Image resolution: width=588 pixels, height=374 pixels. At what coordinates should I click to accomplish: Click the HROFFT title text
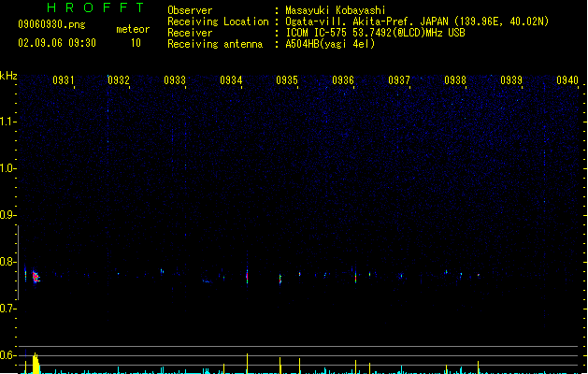click(96, 7)
